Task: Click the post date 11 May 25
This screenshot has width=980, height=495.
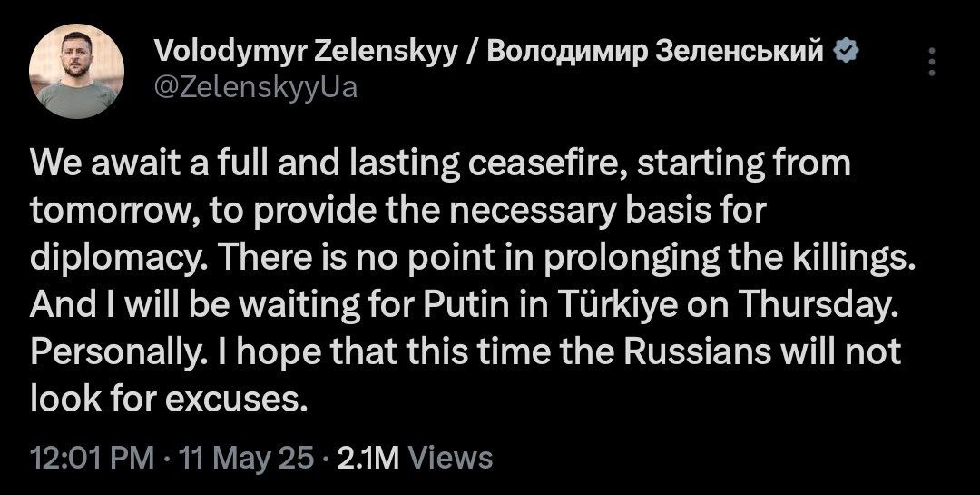Action: click(246, 459)
